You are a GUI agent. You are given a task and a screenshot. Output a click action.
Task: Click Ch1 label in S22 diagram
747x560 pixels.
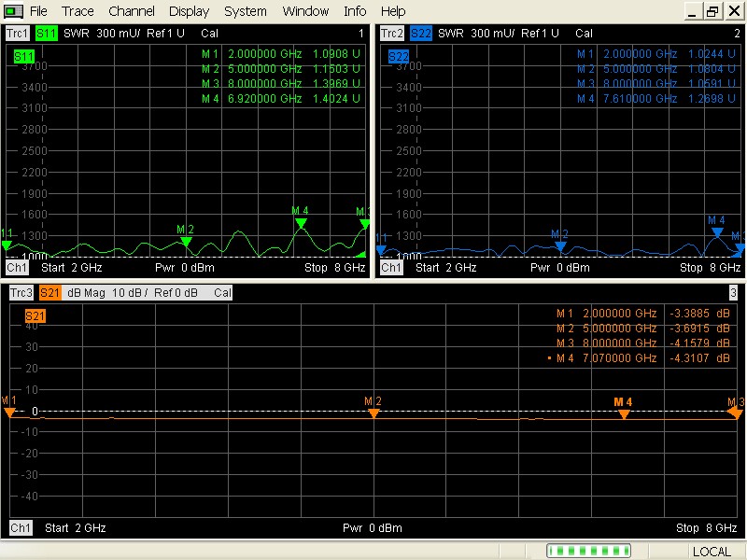391,267
